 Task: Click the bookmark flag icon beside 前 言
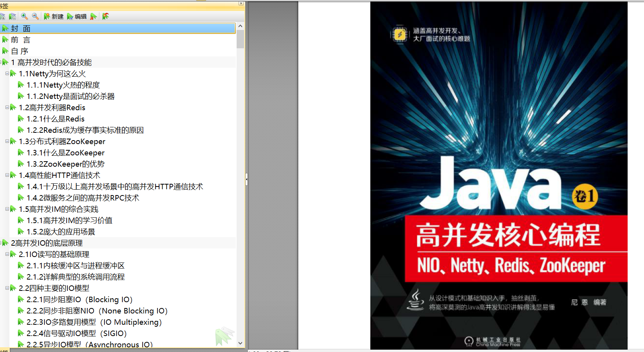[5, 40]
